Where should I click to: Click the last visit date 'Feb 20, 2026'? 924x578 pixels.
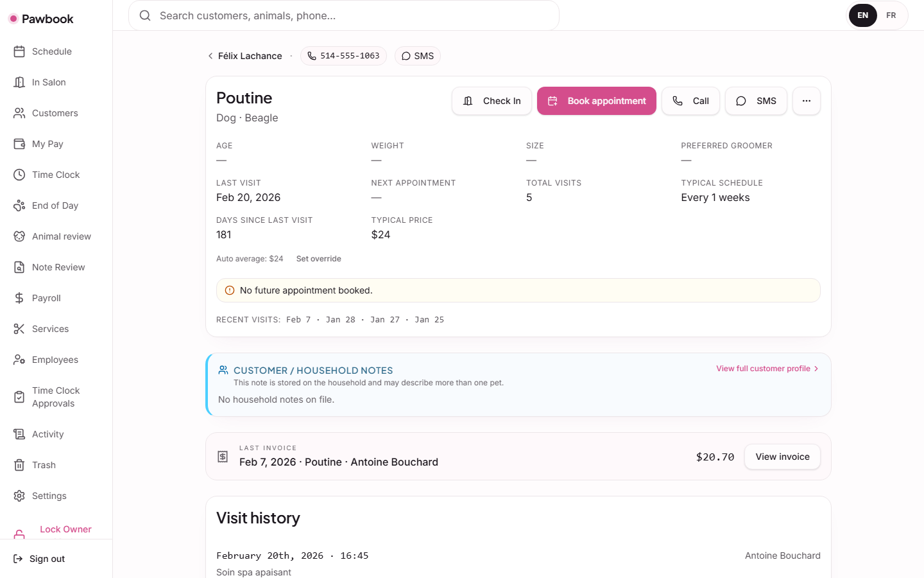[x=248, y=197]
